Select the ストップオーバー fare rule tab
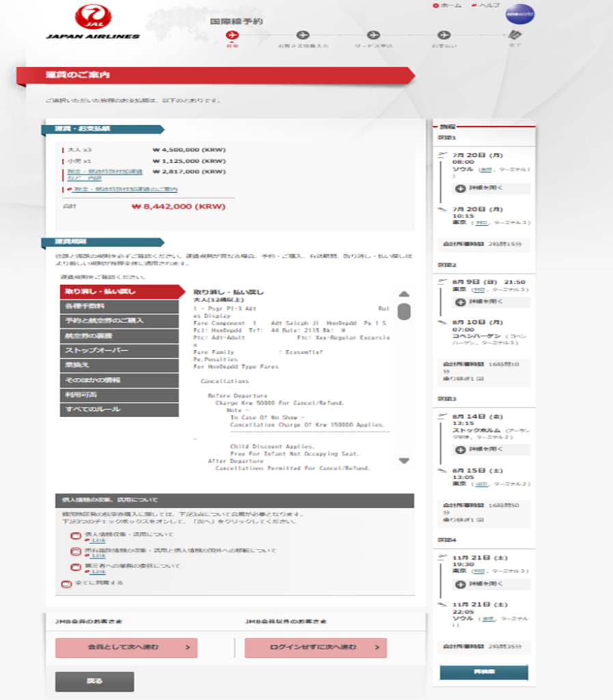This screenshot has width=613, height=700. [120, 351]
